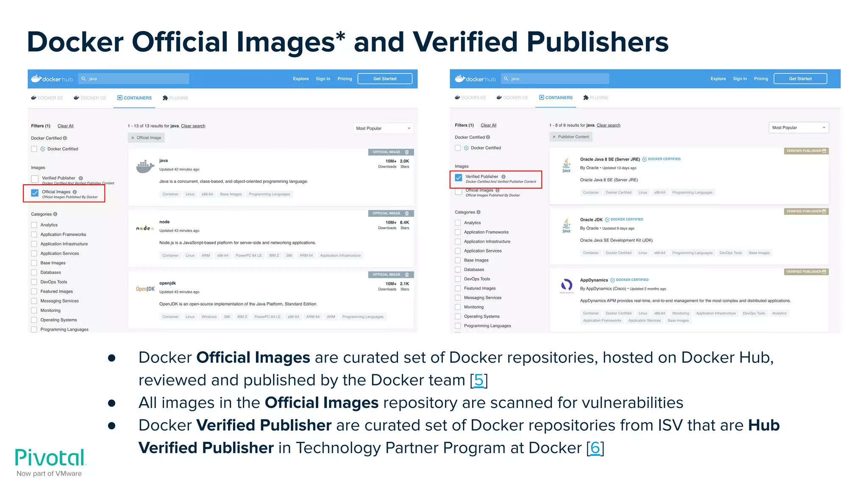Image resolution: width=868 pixels, height=488 pixels.
Task: Click the info icon next to Official Images in left screenshot
Action: [75, 192]
